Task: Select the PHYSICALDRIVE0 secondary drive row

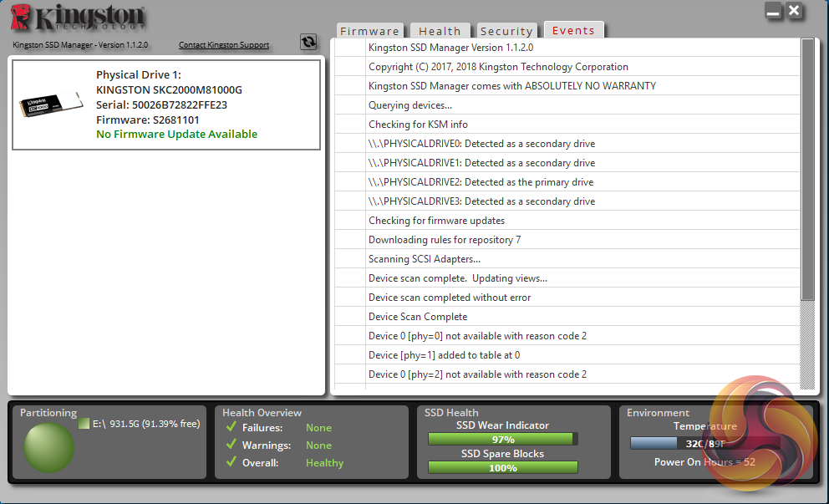Action: click(x=567, y=143)
